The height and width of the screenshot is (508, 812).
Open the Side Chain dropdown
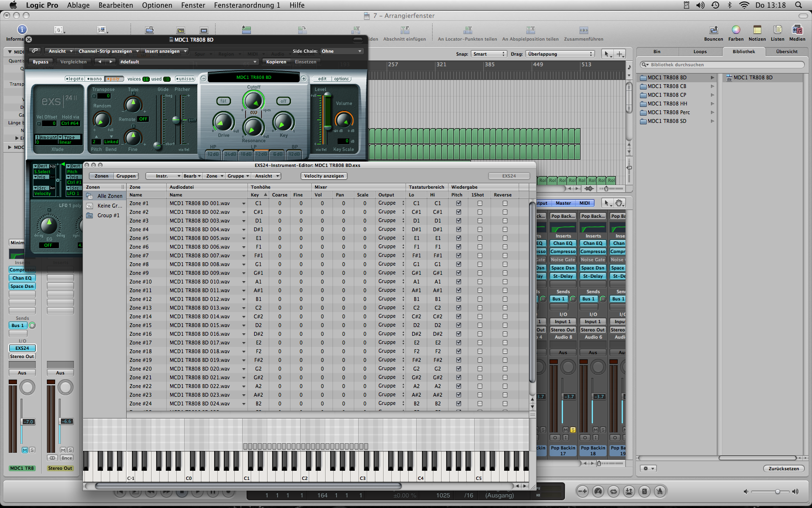[x=341, y=51]
